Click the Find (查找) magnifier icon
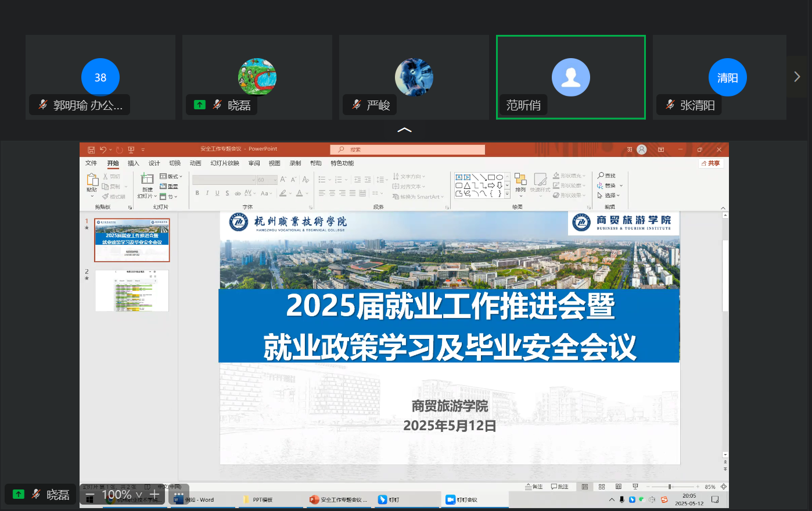The width and height of the screenshot is (812, 511). coord(601,176)
